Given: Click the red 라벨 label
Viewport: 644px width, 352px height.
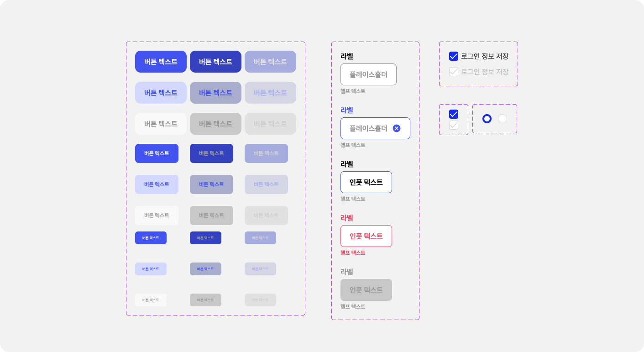Looking at the screenshot, I should (347, 218).
